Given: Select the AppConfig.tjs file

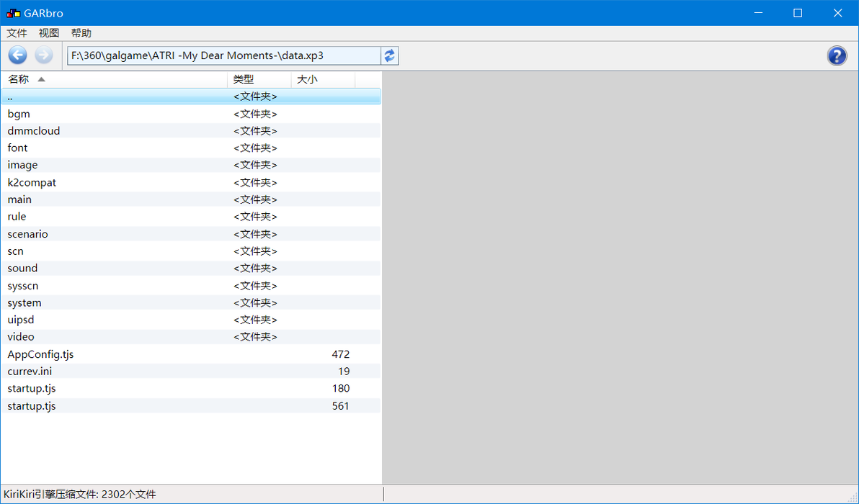Looking at the screenshot, I should (191, 354).
